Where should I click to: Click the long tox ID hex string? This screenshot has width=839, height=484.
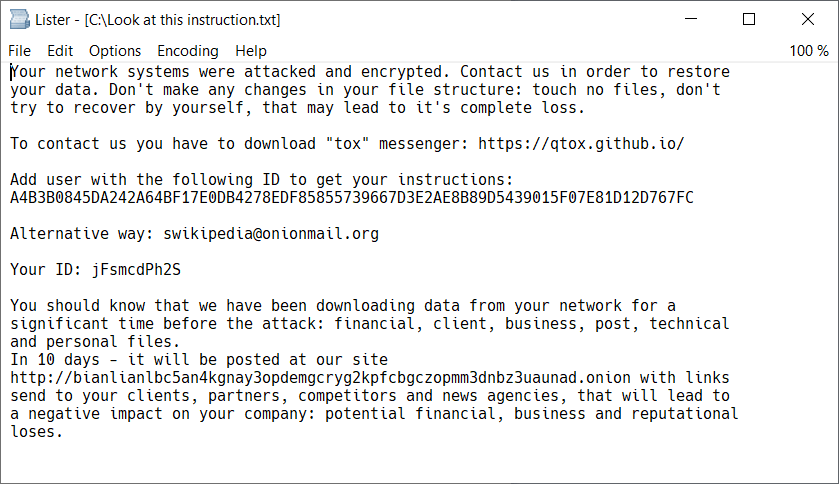[351, 198]
